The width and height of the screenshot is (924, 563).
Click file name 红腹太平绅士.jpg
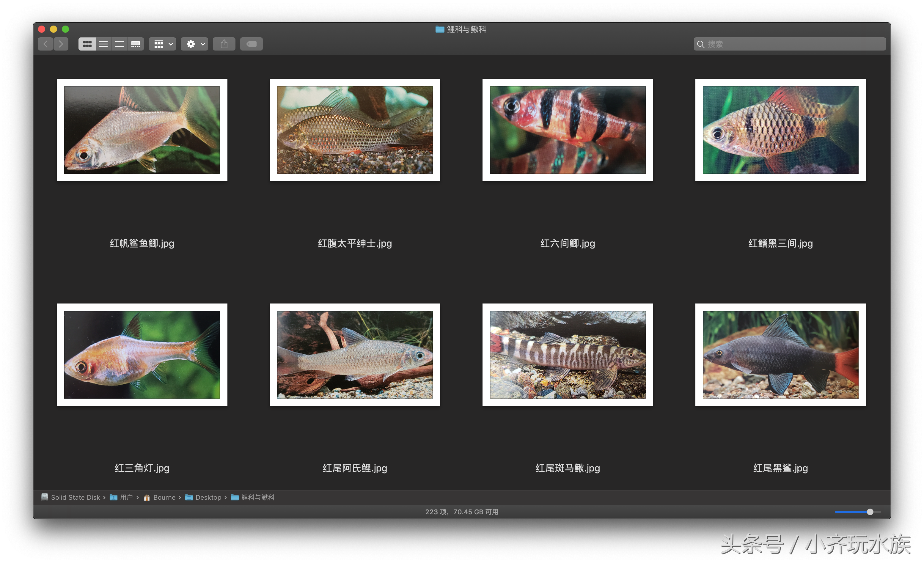click(x=355, y=244)
